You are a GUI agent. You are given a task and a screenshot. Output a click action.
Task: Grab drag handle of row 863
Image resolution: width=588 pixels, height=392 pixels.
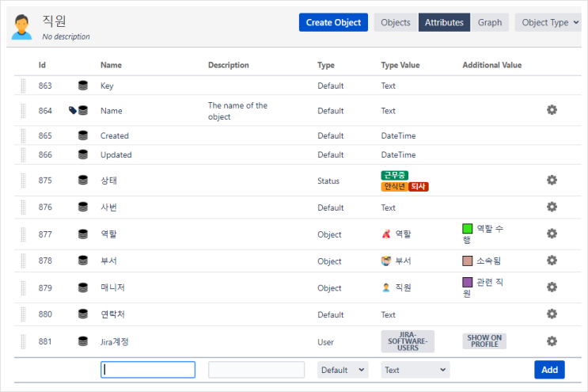point(23,86)
